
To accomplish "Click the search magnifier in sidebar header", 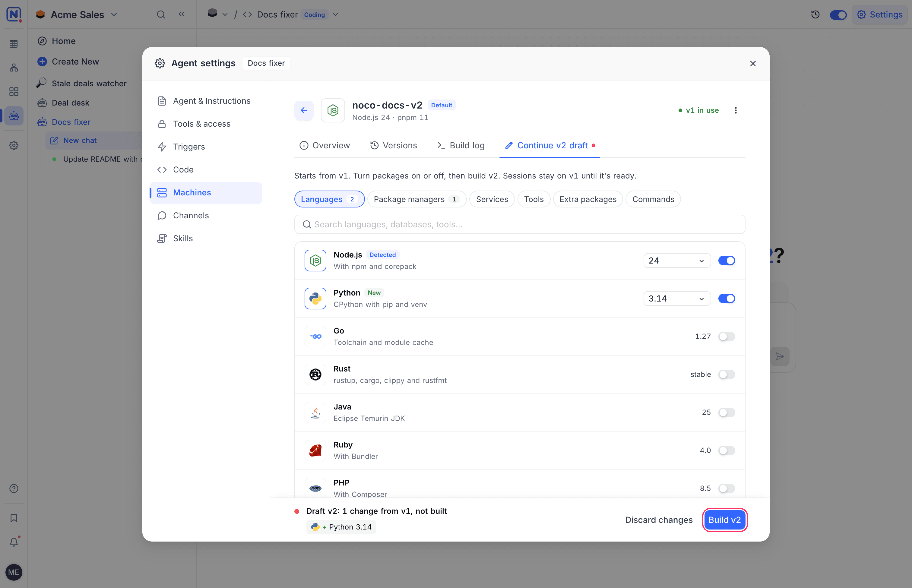I will (x=161, y=14).
